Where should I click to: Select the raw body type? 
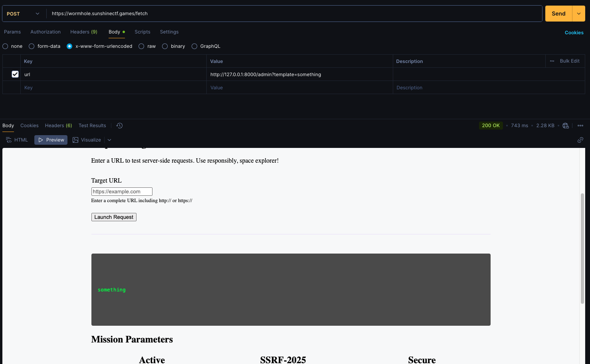[141, 46]
